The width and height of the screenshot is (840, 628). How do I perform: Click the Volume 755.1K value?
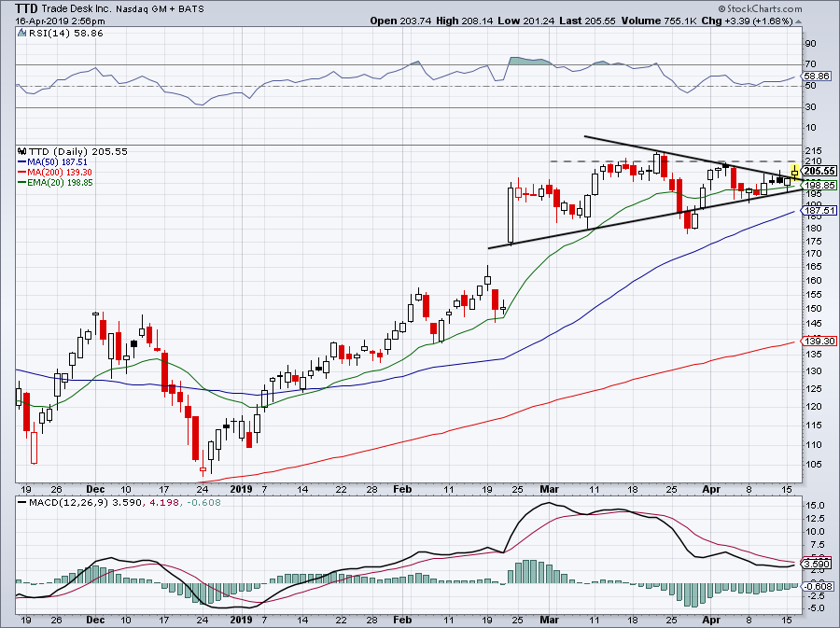point(660,21)
